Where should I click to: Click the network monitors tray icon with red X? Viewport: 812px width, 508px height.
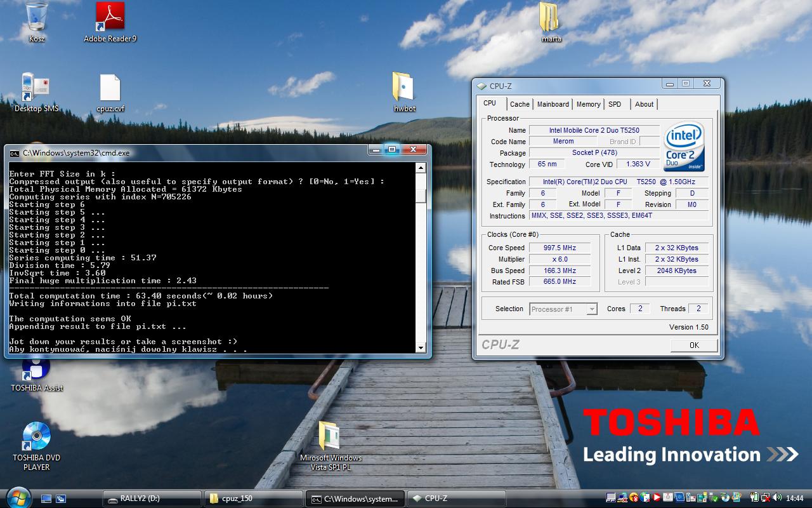coord(766,498)
